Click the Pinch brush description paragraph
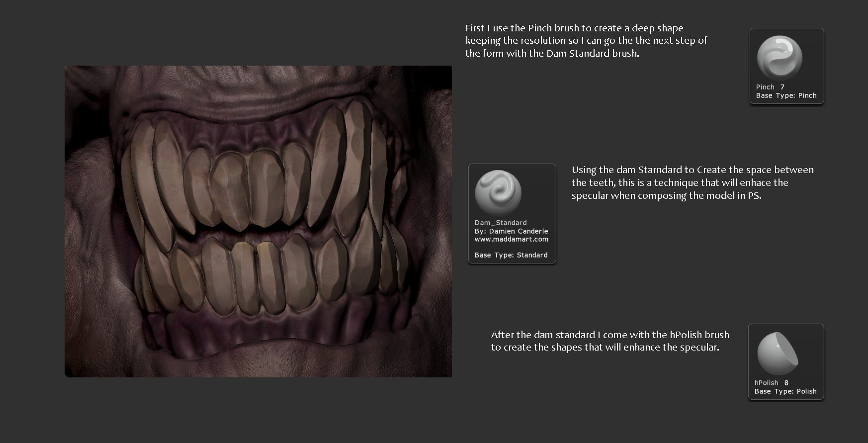The image size is (868, 443). tap(586, 41)
